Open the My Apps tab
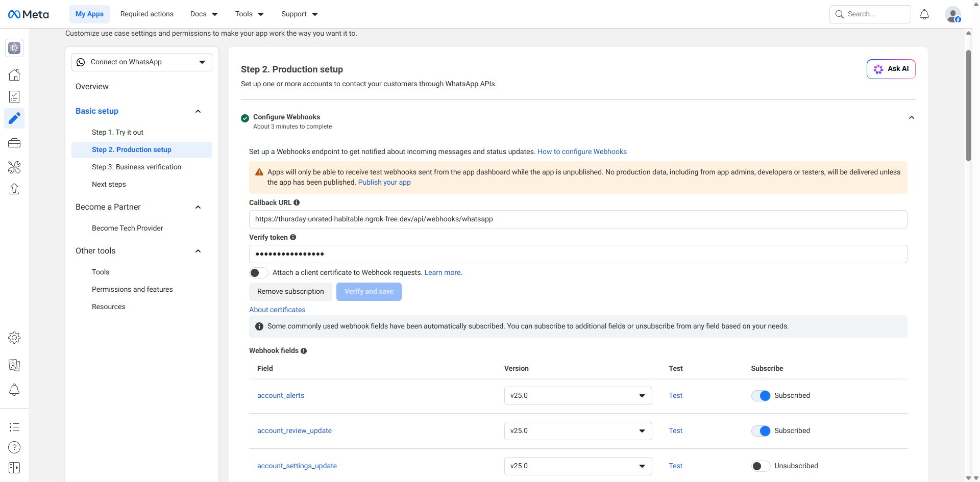 coord(89,14)
